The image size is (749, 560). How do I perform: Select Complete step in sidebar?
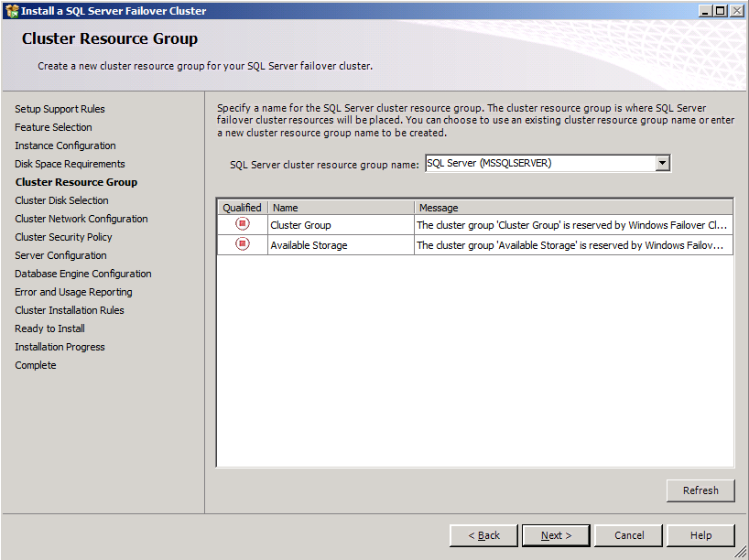pyautogui.click(x=36, y=365)
